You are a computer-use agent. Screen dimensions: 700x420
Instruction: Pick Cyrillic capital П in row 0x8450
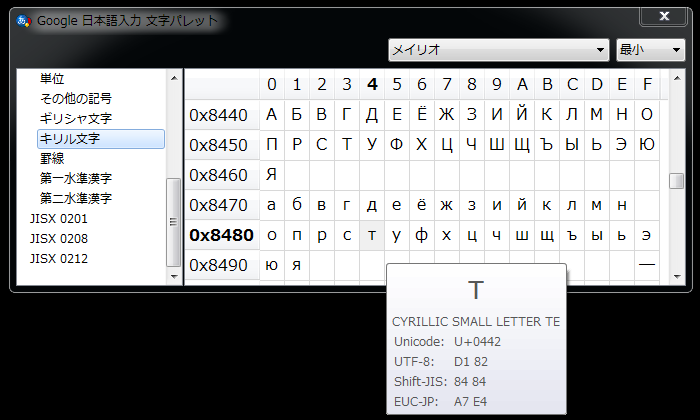(272, 145)
